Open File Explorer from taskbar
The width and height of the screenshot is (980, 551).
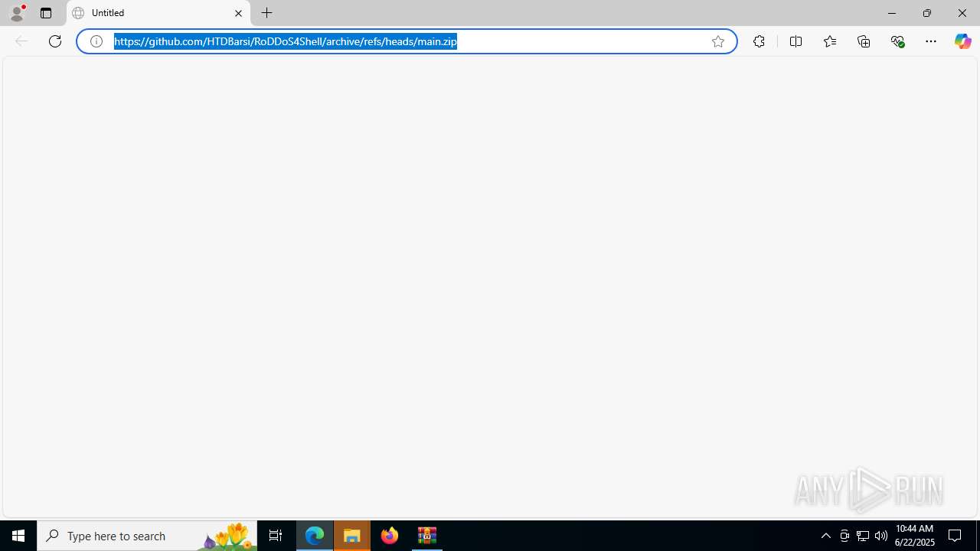(352, 536)
